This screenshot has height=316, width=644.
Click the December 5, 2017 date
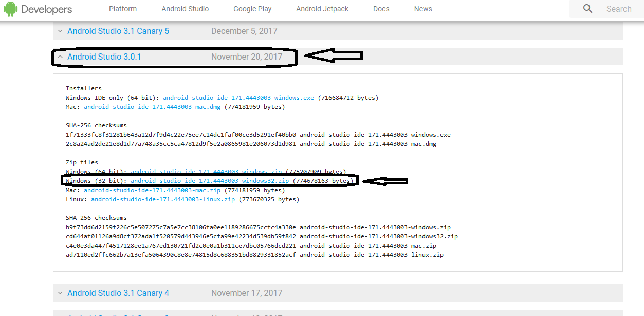pos(244,31)
